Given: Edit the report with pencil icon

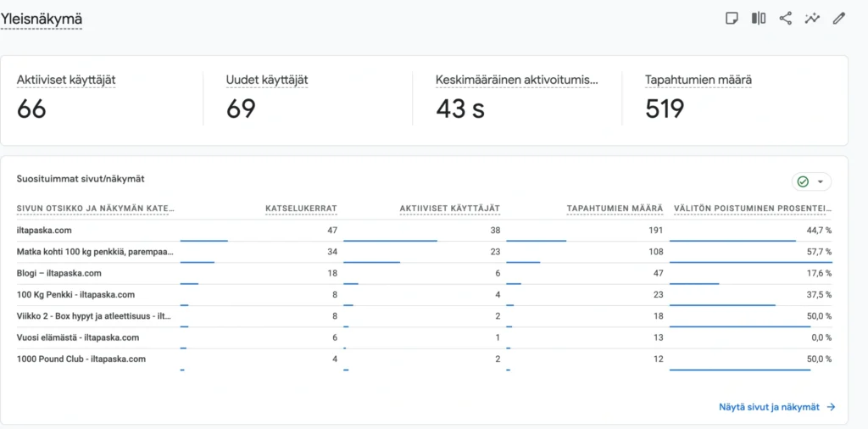Looking at the screenshot, I should [839, 19].
